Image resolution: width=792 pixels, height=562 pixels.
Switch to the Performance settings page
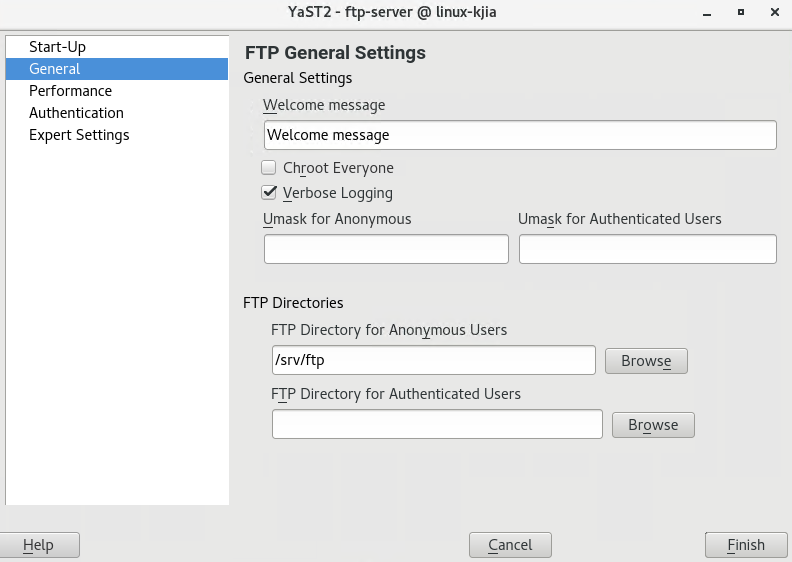point(70,91)
